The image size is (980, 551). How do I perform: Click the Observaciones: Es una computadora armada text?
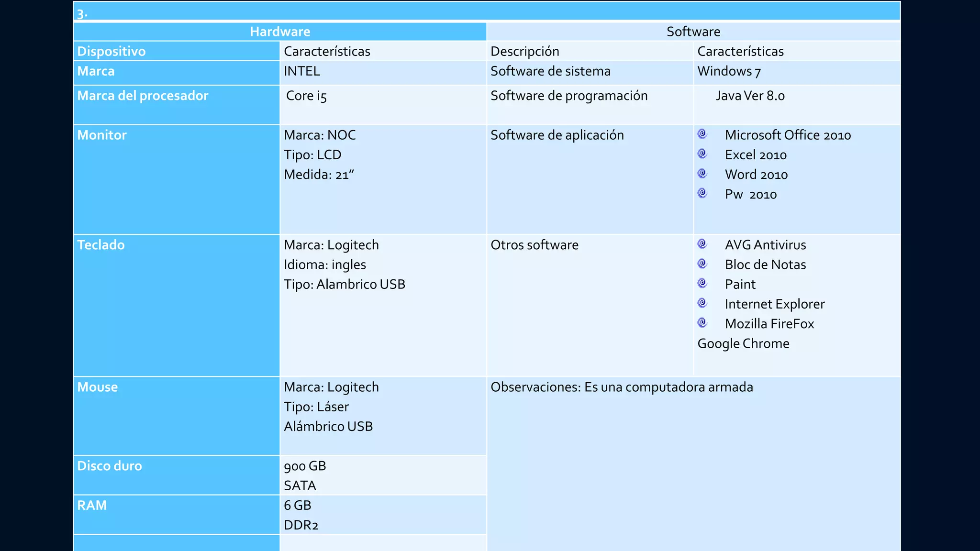tap(622, 387)
